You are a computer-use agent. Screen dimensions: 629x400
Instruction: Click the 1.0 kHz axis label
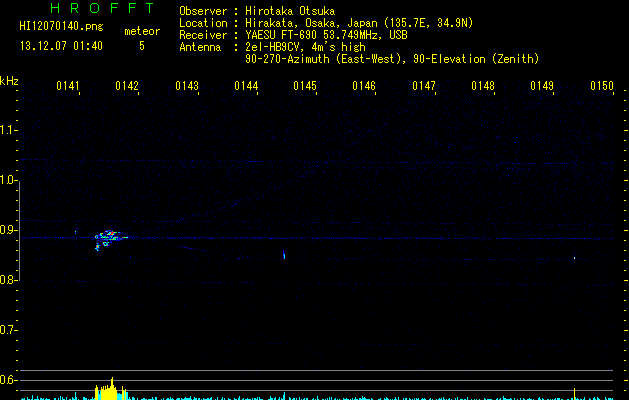(x=8, y=180)
